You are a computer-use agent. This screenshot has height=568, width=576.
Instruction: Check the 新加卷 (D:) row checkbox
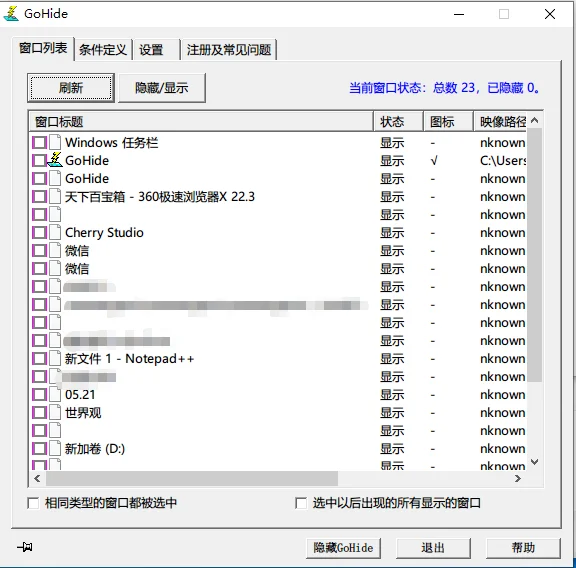[x=39, y=448]
